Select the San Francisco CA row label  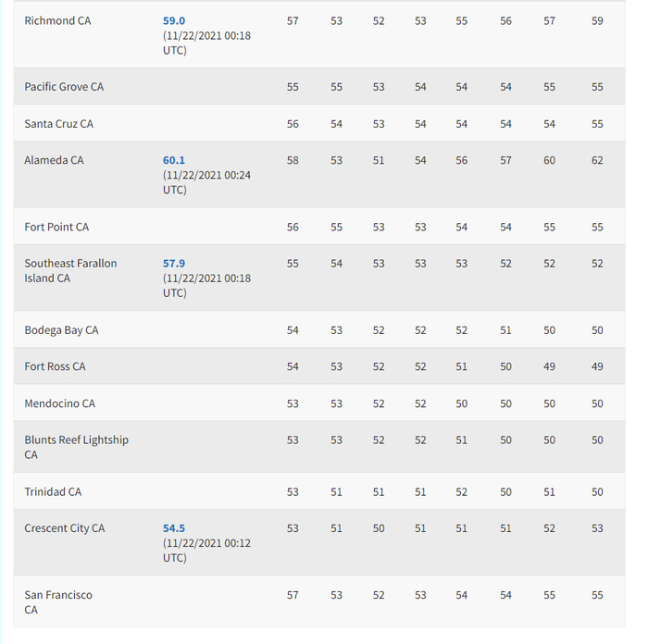tap(57, 601)
